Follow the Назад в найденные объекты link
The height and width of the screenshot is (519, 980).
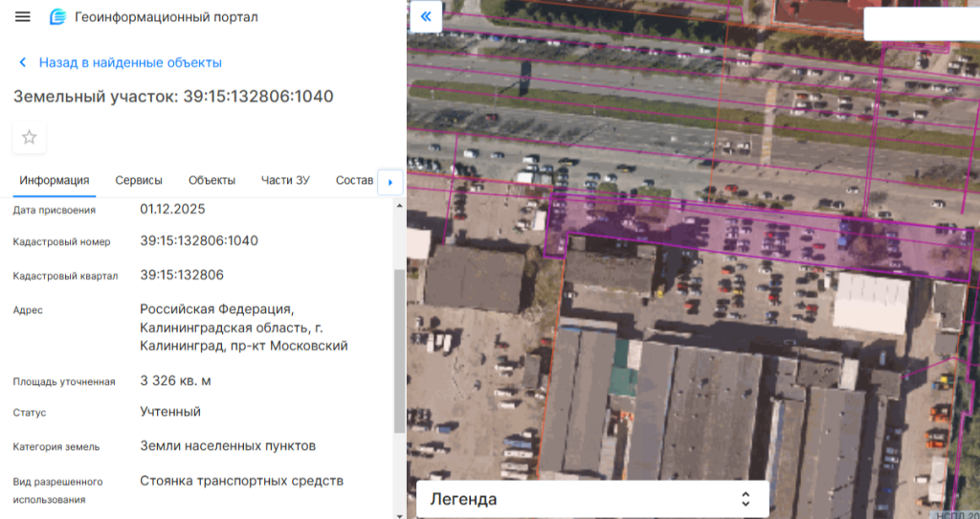click(130, 62)
